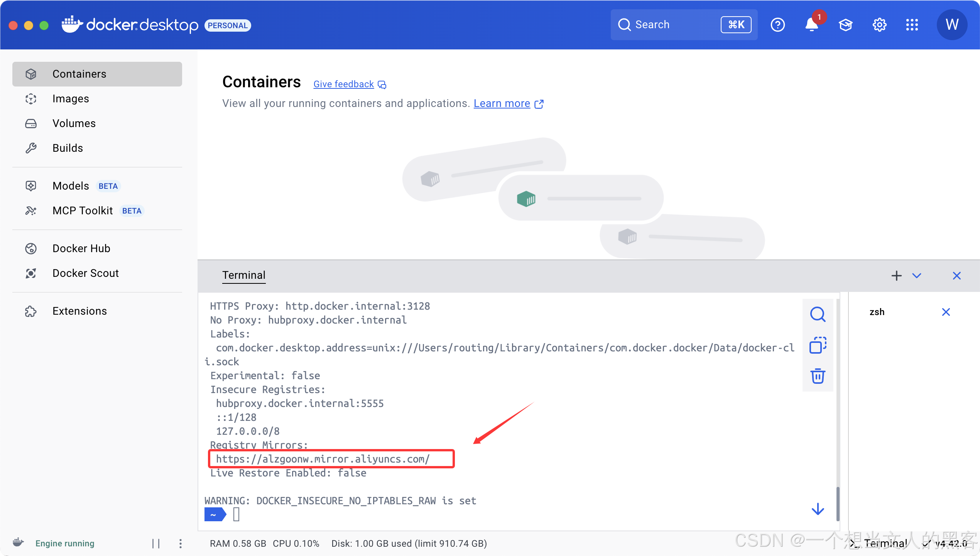This screenshot has height=556, width=980.
Task: Pause the Docker engine
Action: point(156,543)
